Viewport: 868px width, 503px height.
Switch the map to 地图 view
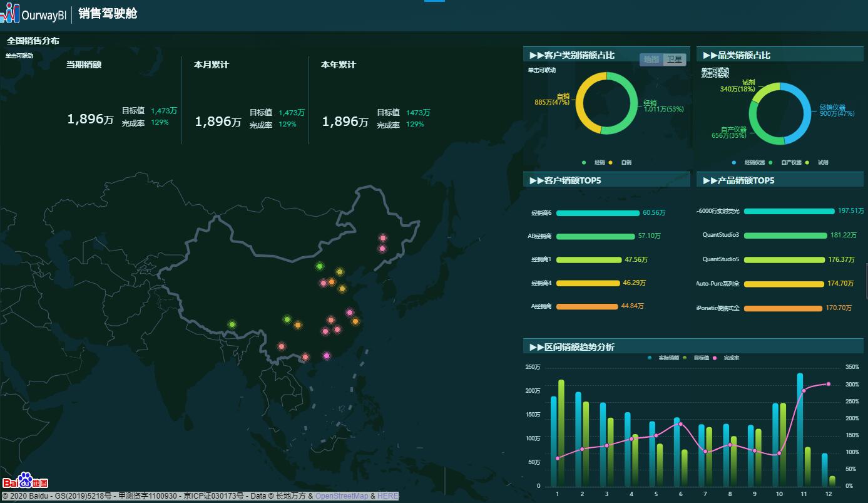[651, 60]
